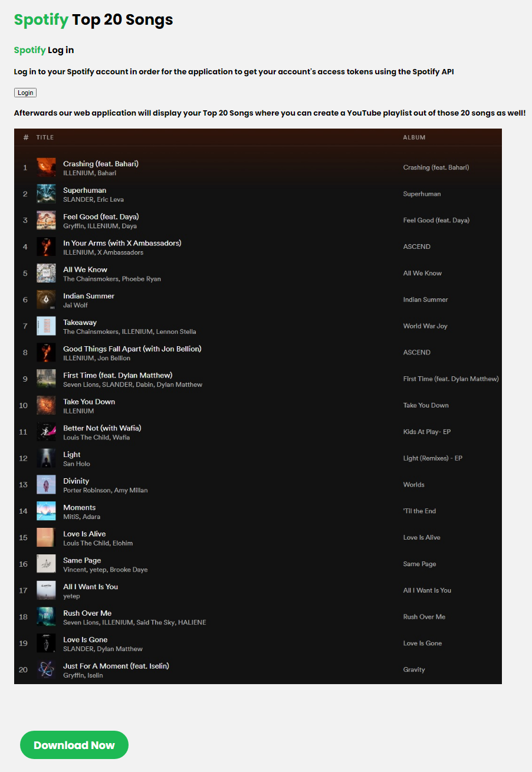Click the Login button
Viewport: 532px width, 772px height.
(25, 93)
